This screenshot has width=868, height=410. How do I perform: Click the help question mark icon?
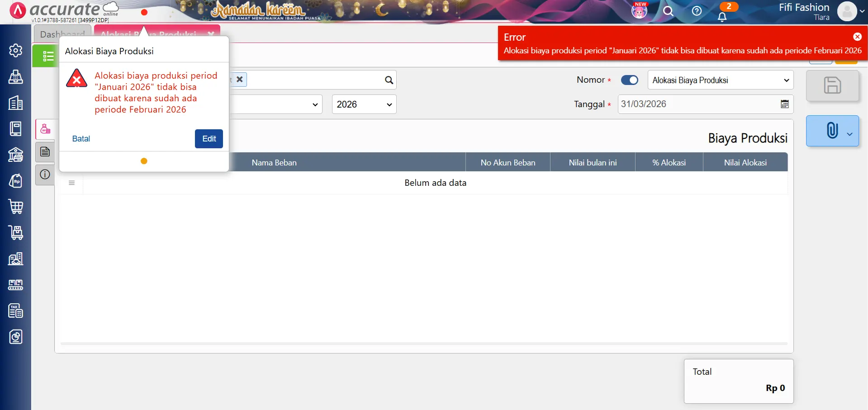coord(697,11)
